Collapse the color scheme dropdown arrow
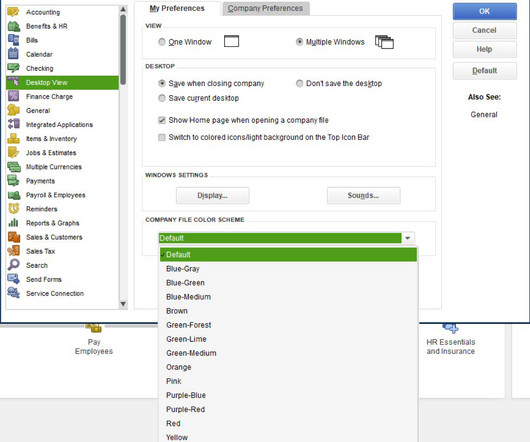Image resolution: width=530 pixels, height=442 pixels. click(x=408, y=238)
